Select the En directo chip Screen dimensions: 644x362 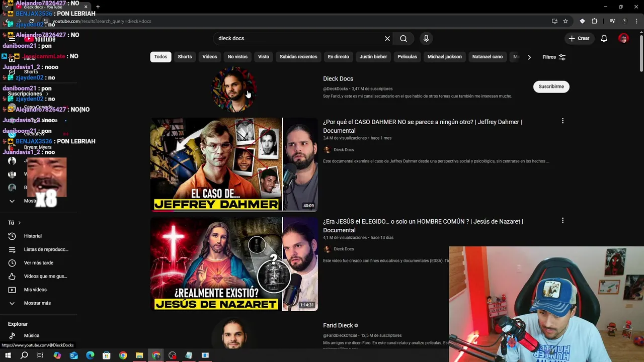click(338, 57)
